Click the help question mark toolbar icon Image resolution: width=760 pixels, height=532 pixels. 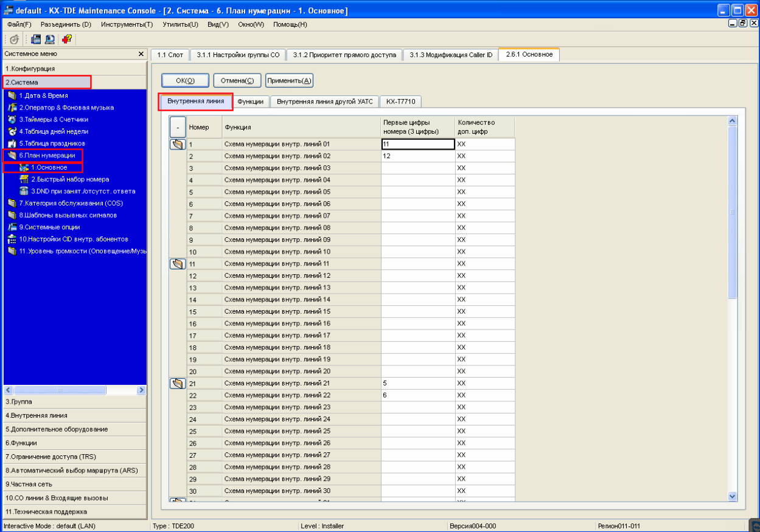pos(66,39)
